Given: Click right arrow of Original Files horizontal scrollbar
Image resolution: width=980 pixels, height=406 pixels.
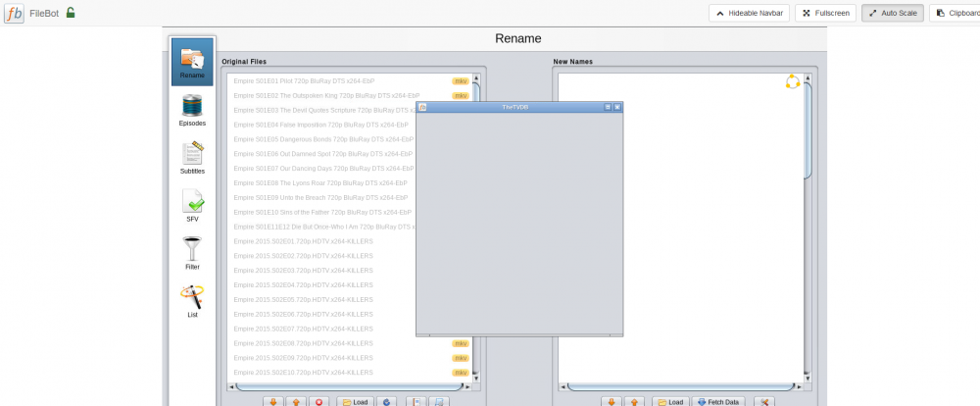Looking at the screenshot, I should point(468,386).
